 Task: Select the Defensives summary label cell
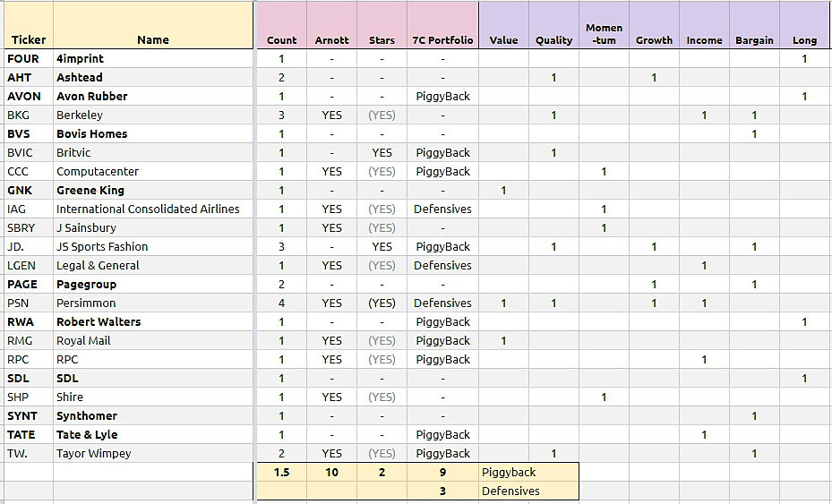[x=528, y=491]
